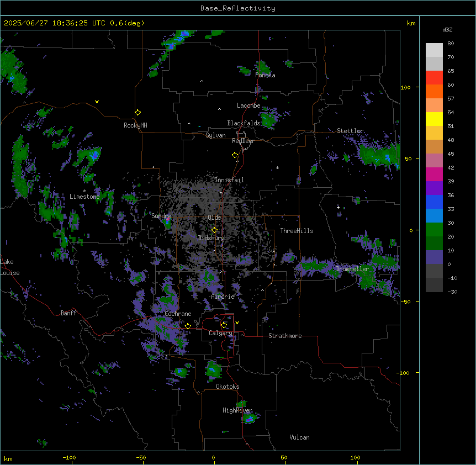
Task: Click the storm echo east of Stettler
Action: pyautogui.click(x=379, y=155)
